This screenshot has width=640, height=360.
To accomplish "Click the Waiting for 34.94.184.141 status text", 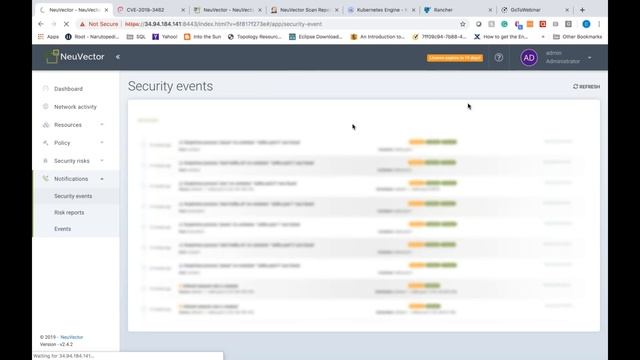I will (64, 356).
